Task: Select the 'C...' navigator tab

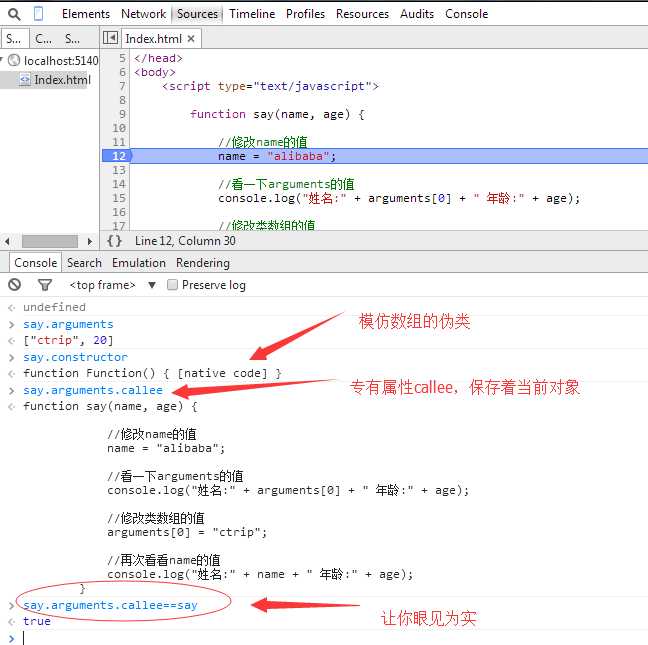Action: pos(43,39)
